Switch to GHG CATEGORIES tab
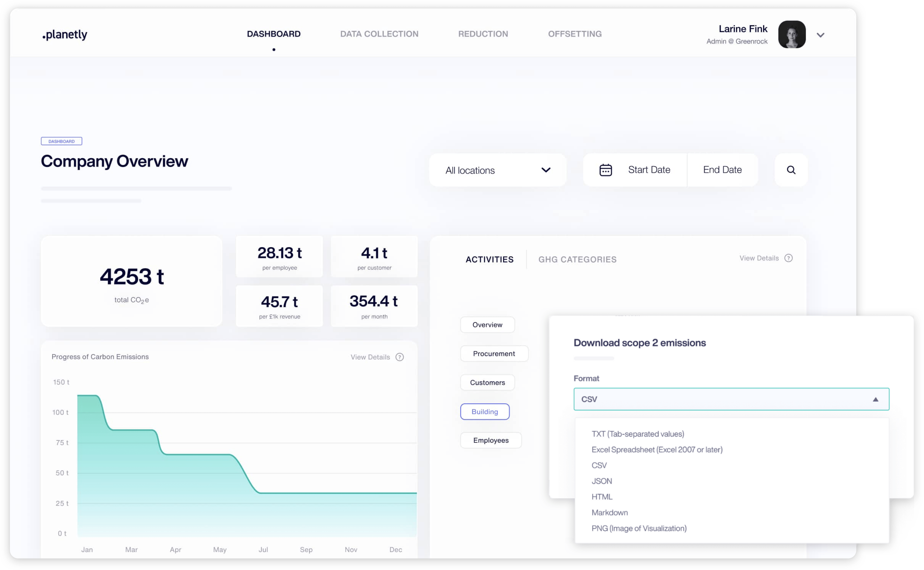The image size is (924, 570). [x=577, y=259]
